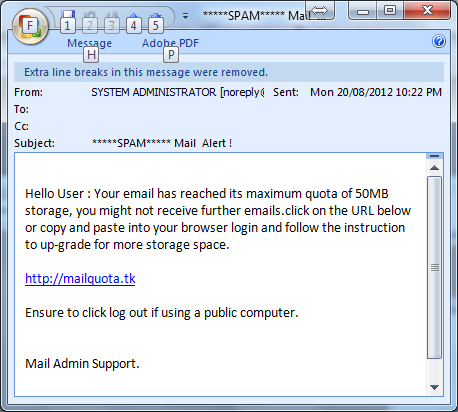Image resolution: width=458 pixels, height=412 pixels.
Task: Switch to the Adobe PDF ribbon tab
Action: pos(170,43)
